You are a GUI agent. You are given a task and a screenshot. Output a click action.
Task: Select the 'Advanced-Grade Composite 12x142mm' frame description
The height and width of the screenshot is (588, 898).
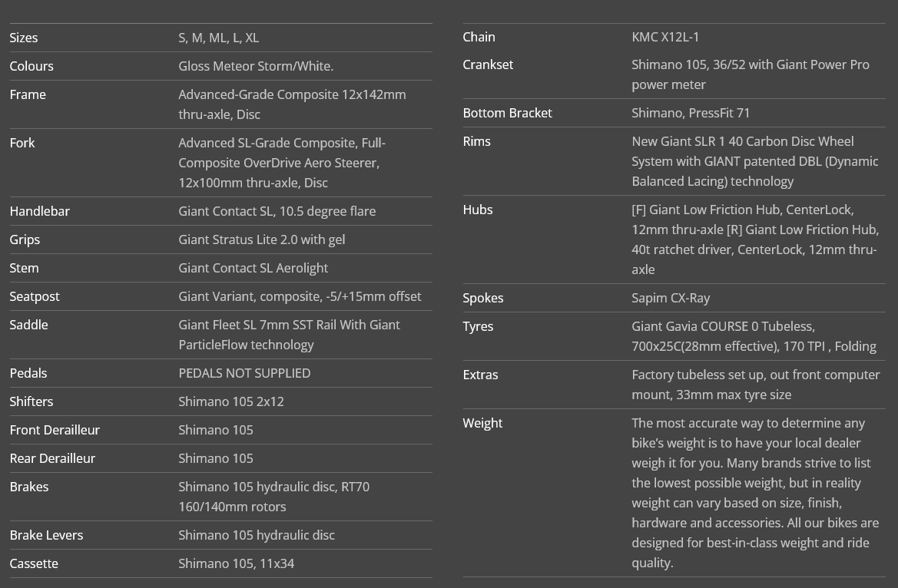[292, 104]
